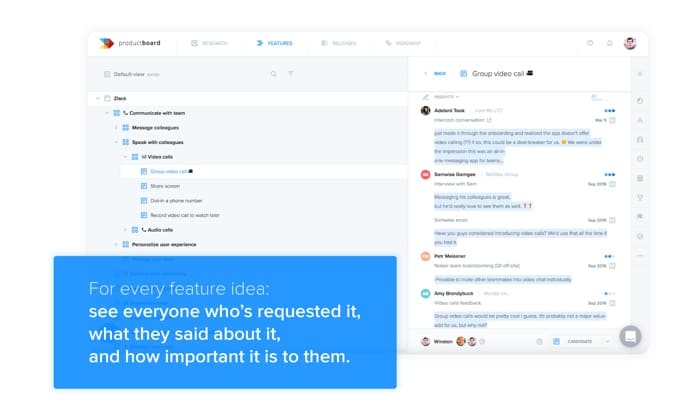The width and height of the screenshot is (700, 412).
Task: Collapse the Video calls group
Action: [x=125, y=156]
